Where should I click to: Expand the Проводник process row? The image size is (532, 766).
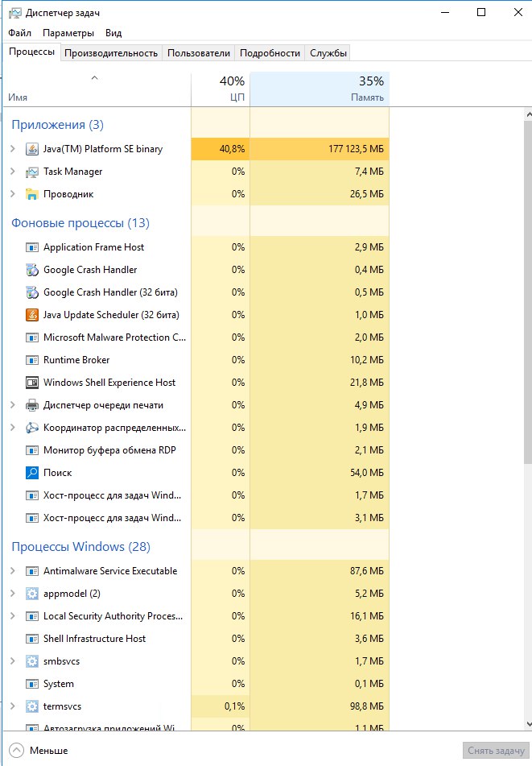pos(13,193)
